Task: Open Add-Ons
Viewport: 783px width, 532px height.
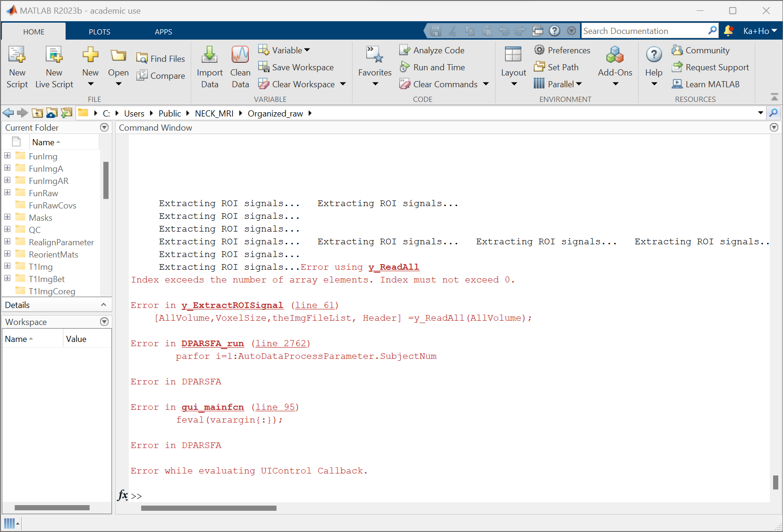Action: click(615, 67)
